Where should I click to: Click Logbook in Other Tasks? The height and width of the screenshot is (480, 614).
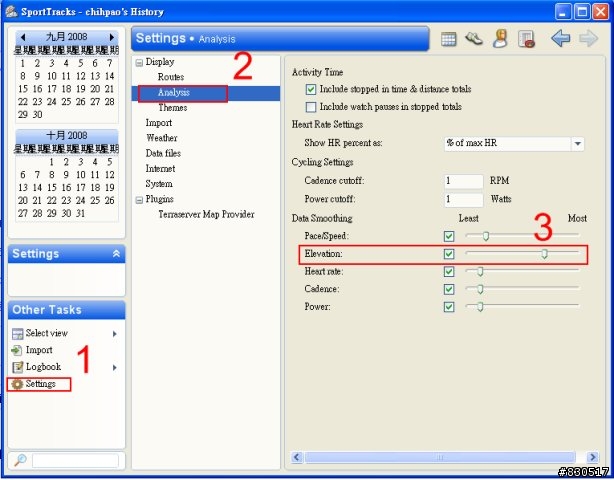click(x=43, y=367)
